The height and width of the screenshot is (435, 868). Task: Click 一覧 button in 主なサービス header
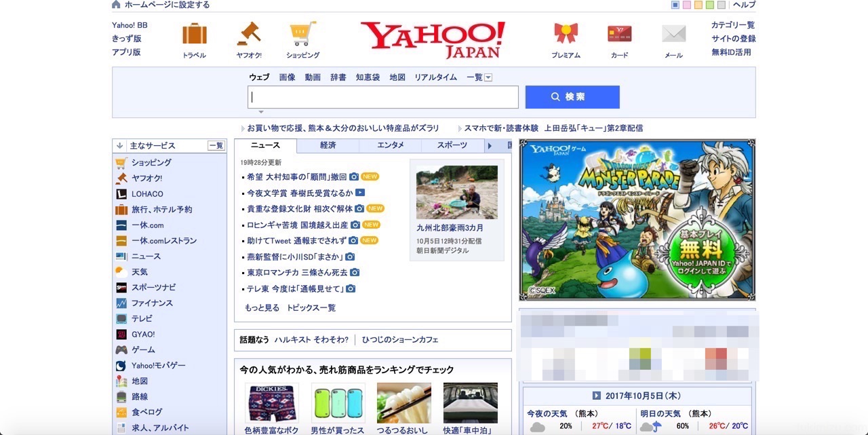(x=216, y=145)
